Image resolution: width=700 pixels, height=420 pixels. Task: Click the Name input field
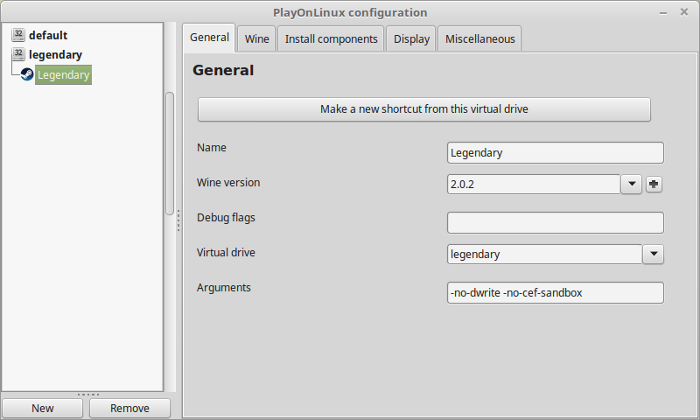555,153
